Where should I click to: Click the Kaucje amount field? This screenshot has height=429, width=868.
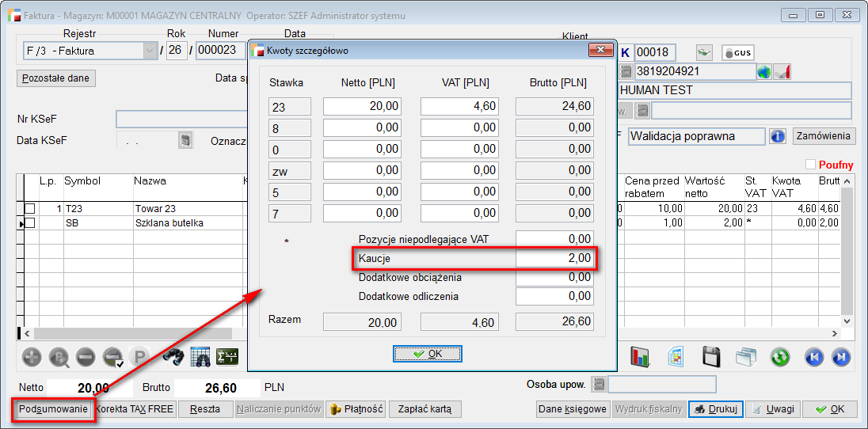tap(554, 258)
